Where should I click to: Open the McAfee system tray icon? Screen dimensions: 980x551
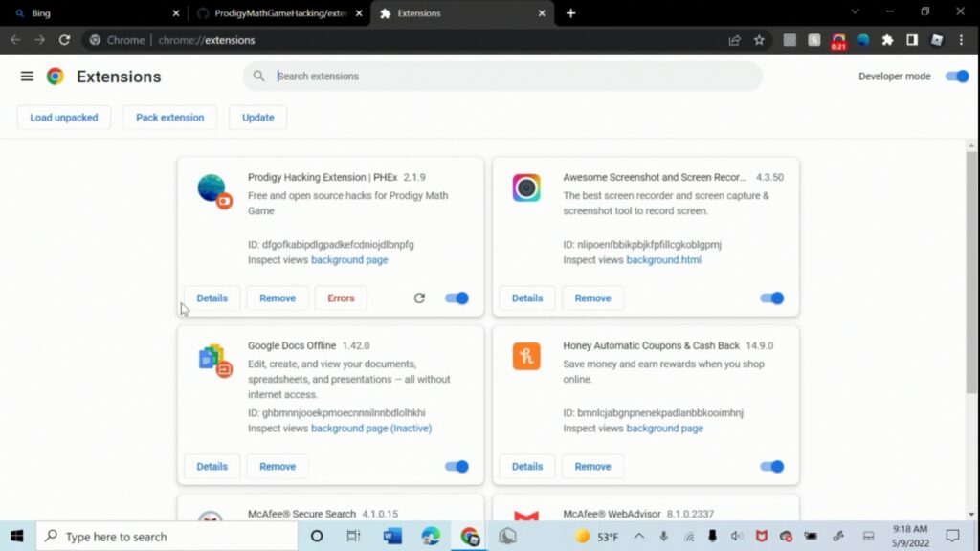click(x=761, y=536)
